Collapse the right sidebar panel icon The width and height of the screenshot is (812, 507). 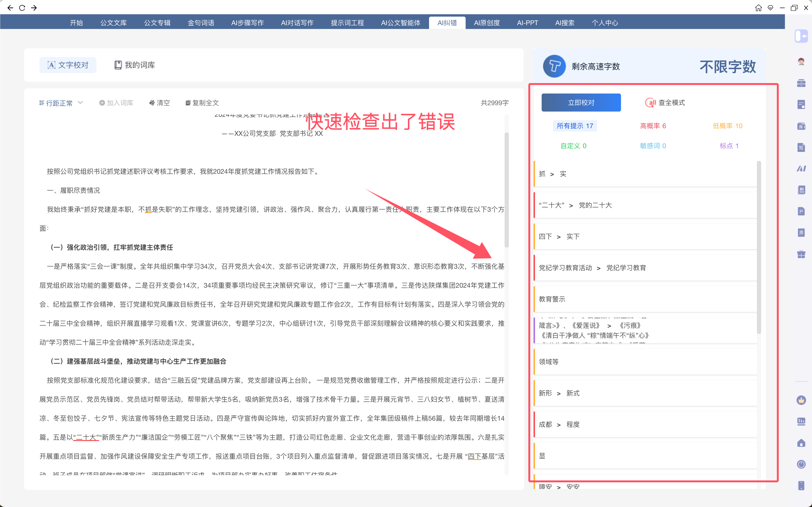point(801,36)
